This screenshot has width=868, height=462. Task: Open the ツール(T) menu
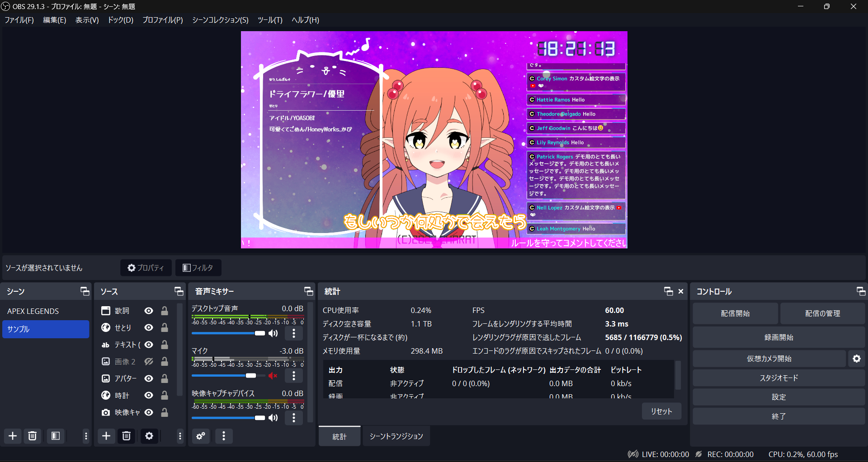(270, 20)
